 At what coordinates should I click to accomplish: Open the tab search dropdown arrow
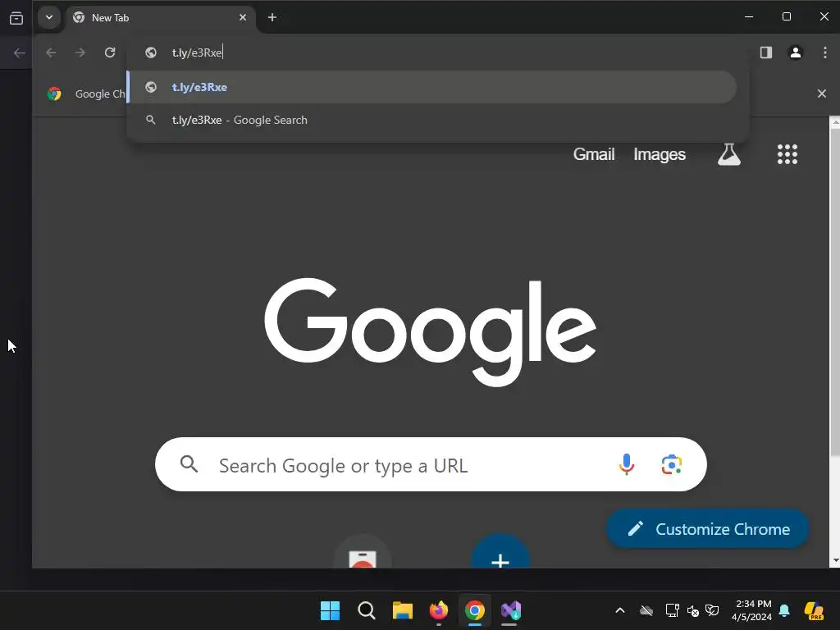click(x=48, y=17)
